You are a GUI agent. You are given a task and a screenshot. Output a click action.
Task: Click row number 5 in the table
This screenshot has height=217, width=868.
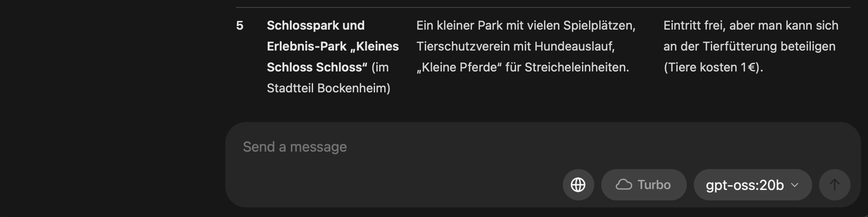[240, 26]
